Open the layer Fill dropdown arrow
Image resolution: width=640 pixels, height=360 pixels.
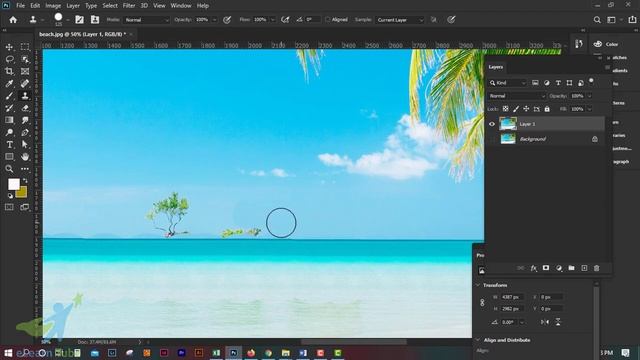point(589,109)
